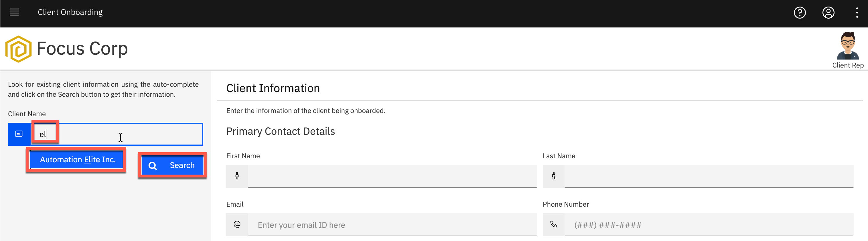Click the Search button

pos(172,165)
